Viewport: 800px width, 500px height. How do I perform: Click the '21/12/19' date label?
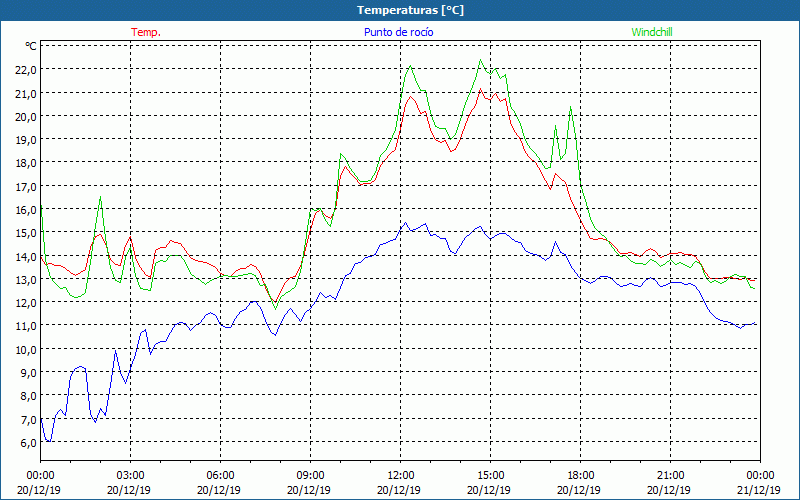(759, 490)
